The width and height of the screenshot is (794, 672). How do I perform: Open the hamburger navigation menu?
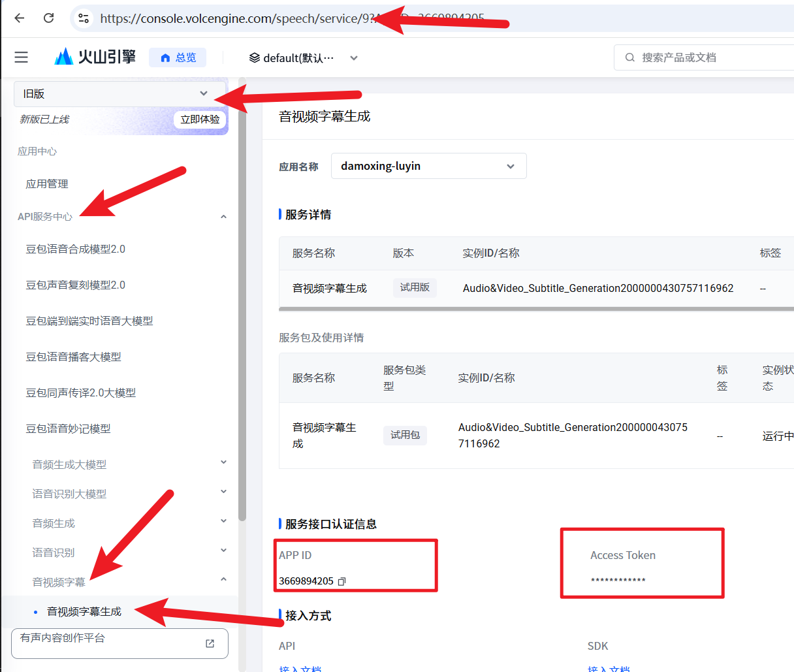[x=22, y=57]
